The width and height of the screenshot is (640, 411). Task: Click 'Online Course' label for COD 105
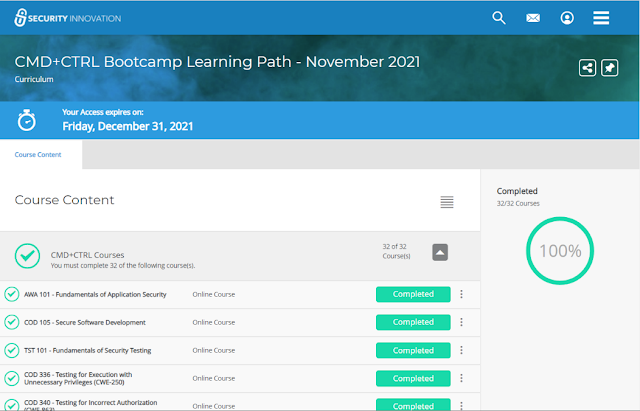pos(213,322)
